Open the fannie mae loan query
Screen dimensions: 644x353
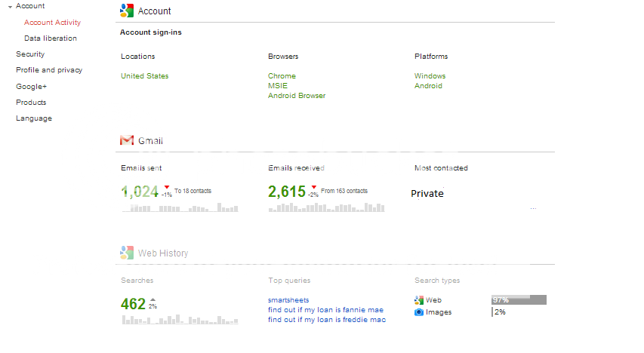tap(325, 310)
